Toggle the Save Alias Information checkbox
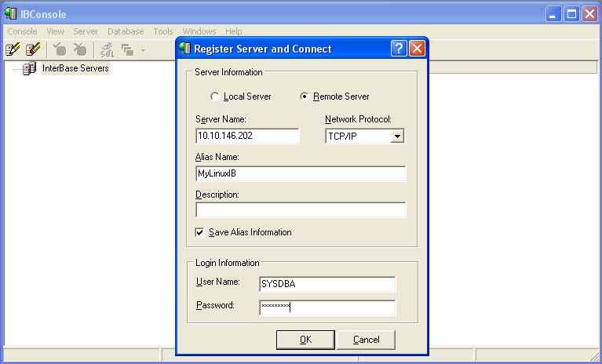 199,232
